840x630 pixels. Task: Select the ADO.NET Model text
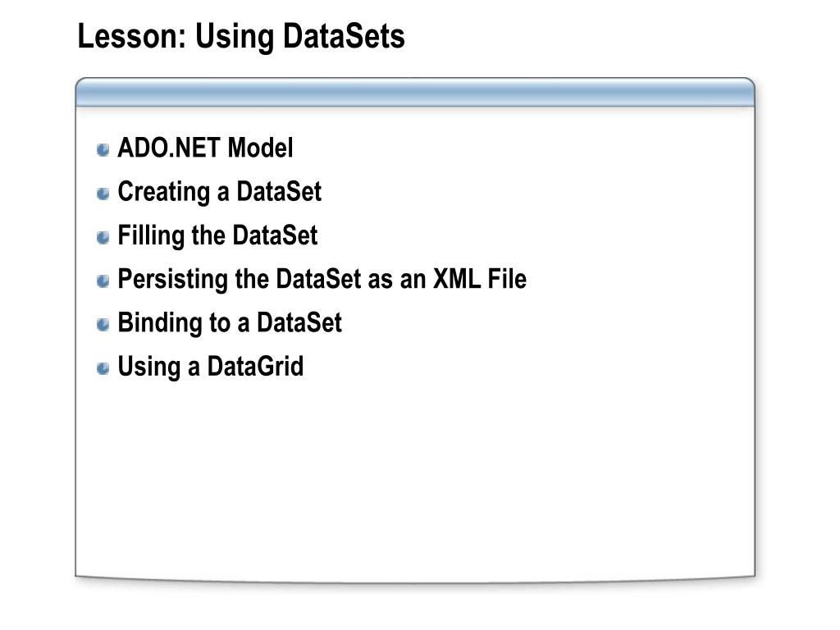click(x=205, y=148)
